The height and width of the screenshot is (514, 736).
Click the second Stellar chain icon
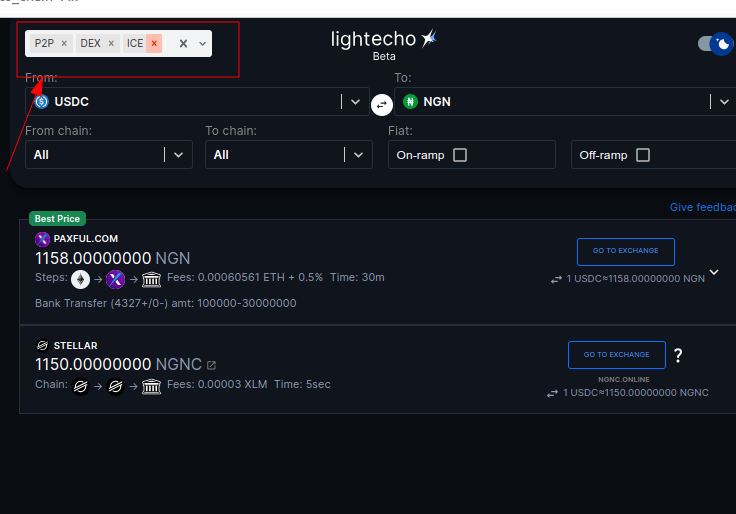(115, 386)
